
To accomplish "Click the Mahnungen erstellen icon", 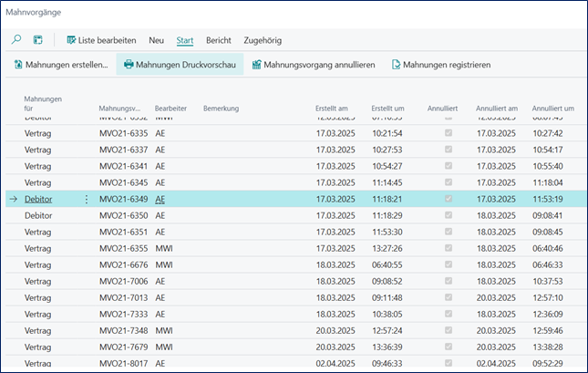I will 18,65.
